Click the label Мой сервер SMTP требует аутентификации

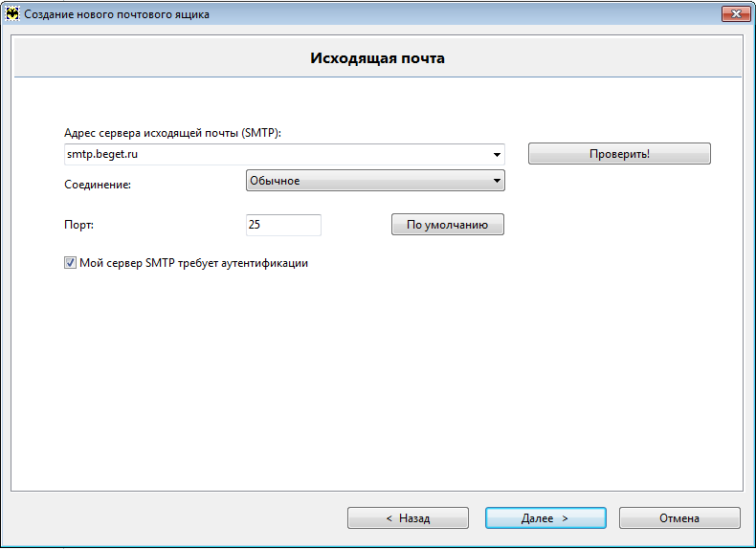click(x=193, y=263)
